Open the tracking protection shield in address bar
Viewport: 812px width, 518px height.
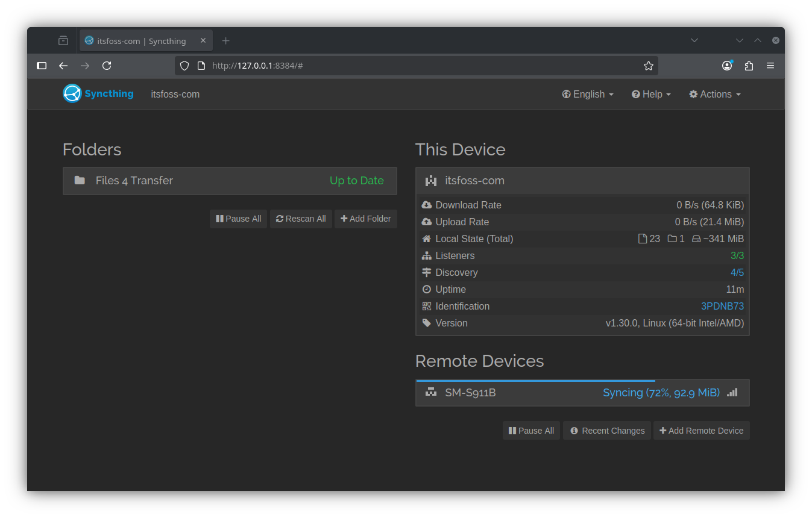point(184,66)
